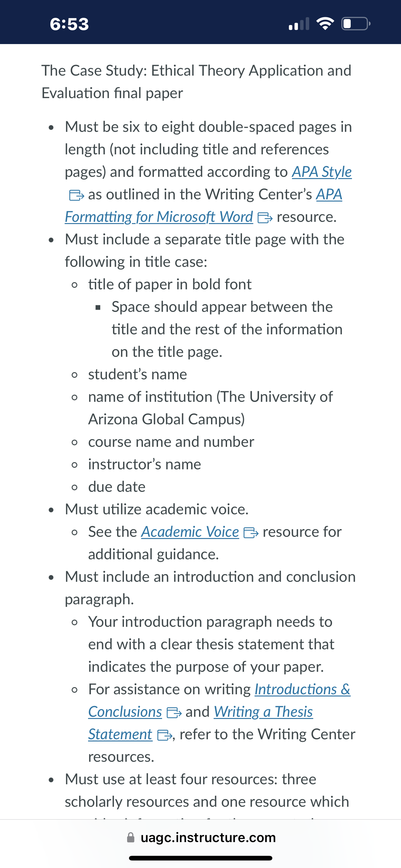The height and width of the screenshot is (868, 401).
Task: Tap the cellular signal bars icon
Action: [299, 24]
